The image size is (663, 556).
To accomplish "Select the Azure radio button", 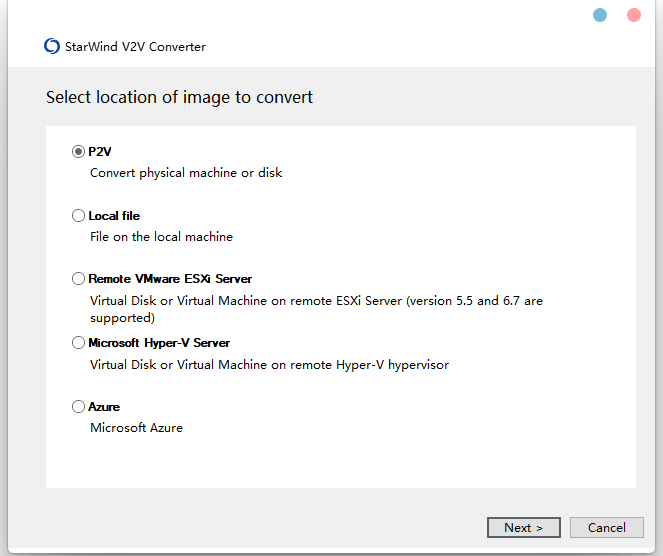I will click(78, 406).
